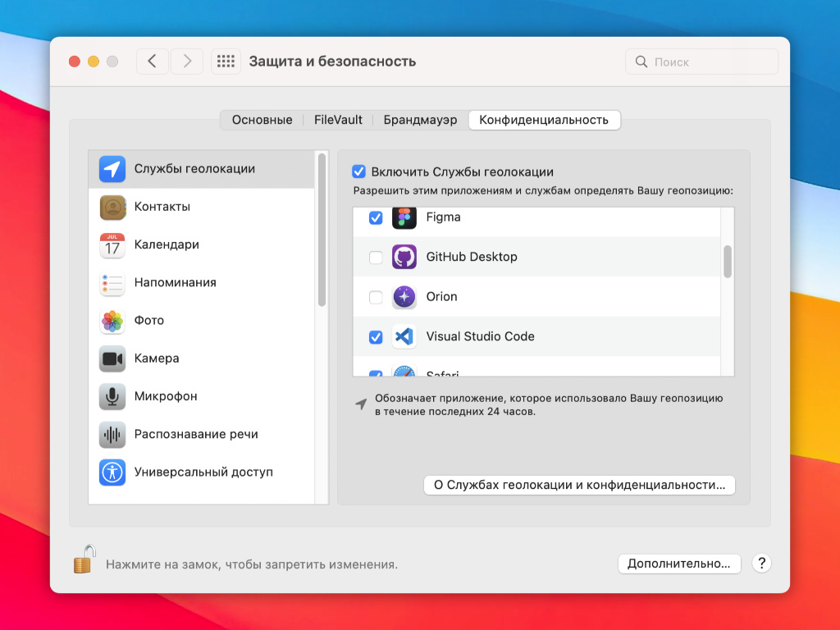Open the Контакты privacy category icon
This screenshot has width=840, height=630.
[x=112, y=208]
